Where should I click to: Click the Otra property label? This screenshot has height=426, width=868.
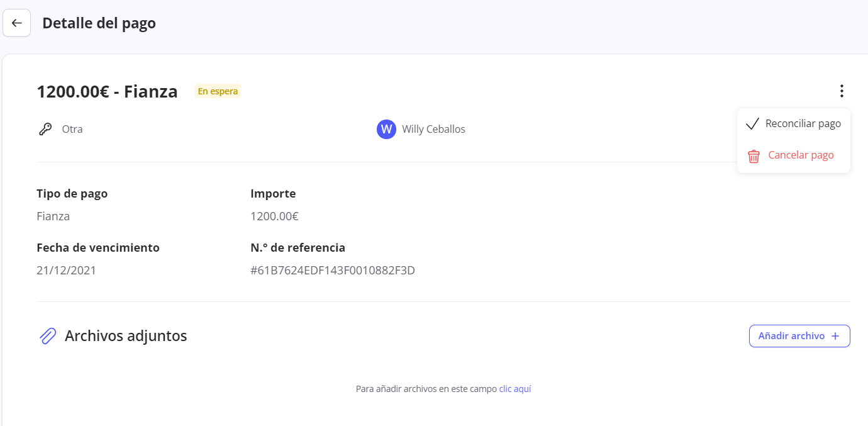pyautogui.click(x=72, y=130)
